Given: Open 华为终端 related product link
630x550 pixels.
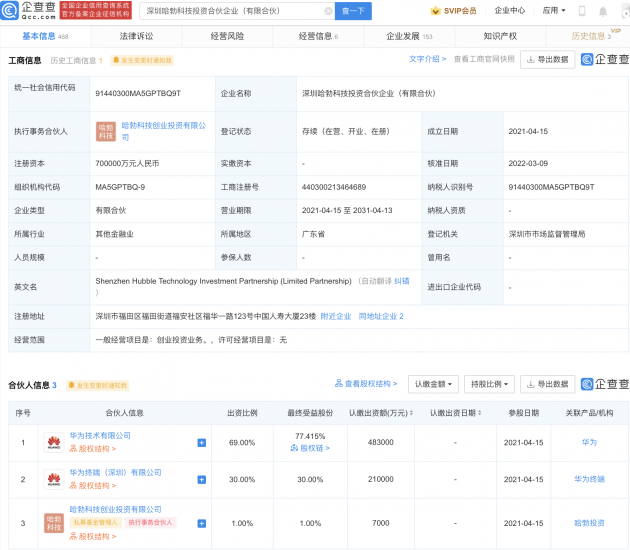Looking at the screenshot, I should tap(589, 479).
